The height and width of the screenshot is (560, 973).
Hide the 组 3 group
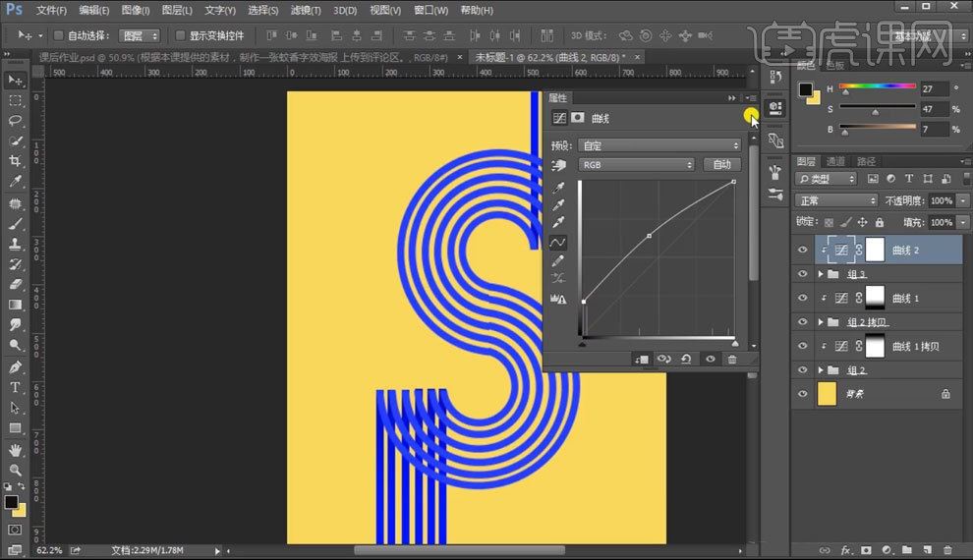point(802,273)
